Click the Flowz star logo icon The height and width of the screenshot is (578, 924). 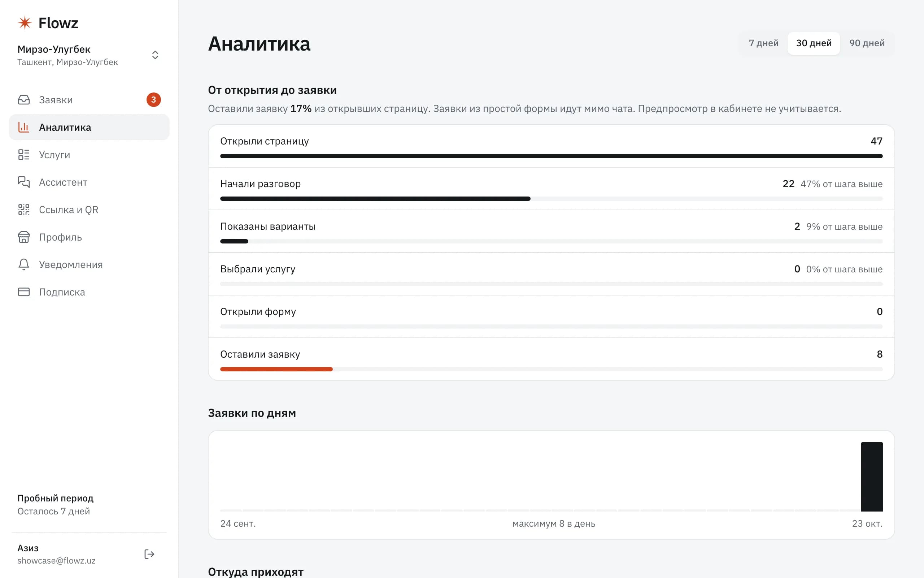[x=25, y=23]
